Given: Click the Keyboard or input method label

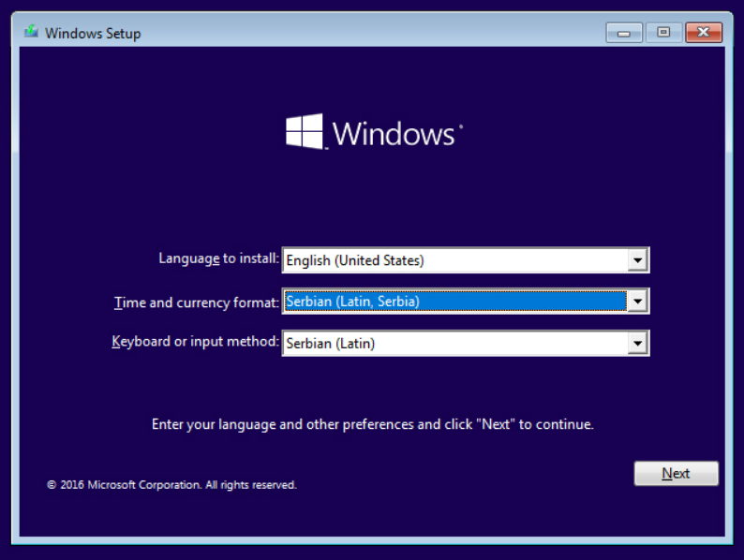Looking at the screenshot, I should 195,342.
